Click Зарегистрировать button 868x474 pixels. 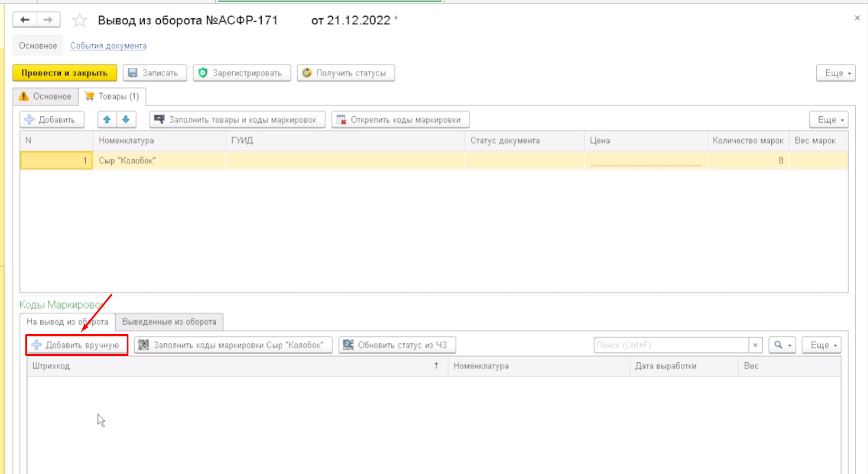pos(241,73)
